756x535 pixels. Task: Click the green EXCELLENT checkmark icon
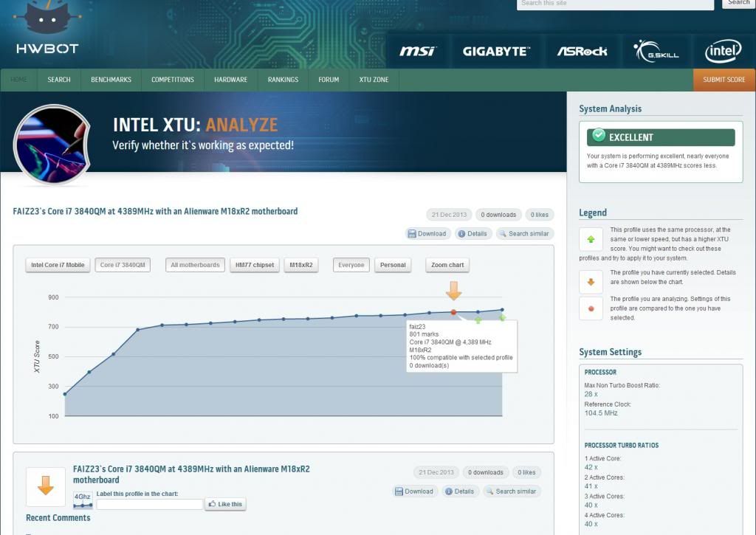598,136
